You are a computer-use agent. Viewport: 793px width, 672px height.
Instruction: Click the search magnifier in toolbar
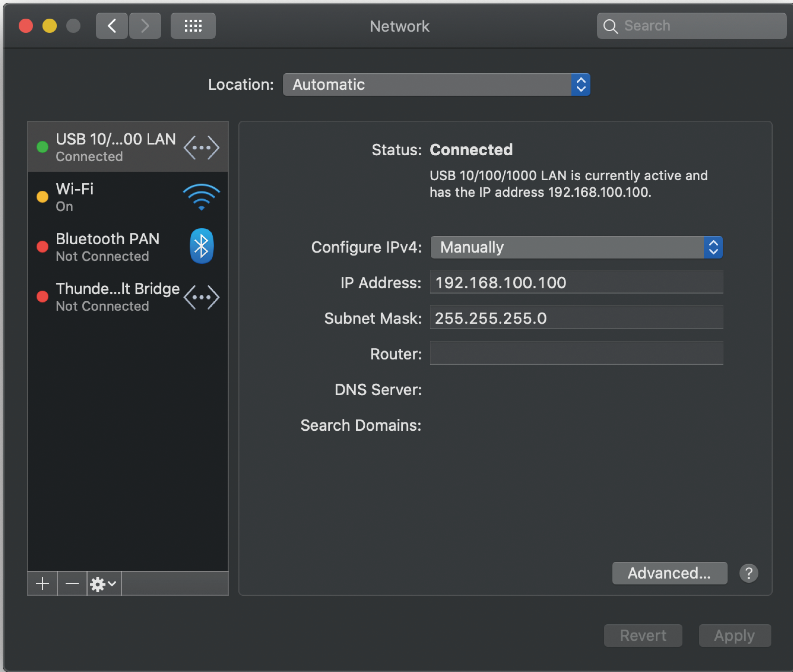[x=611, y=26]
